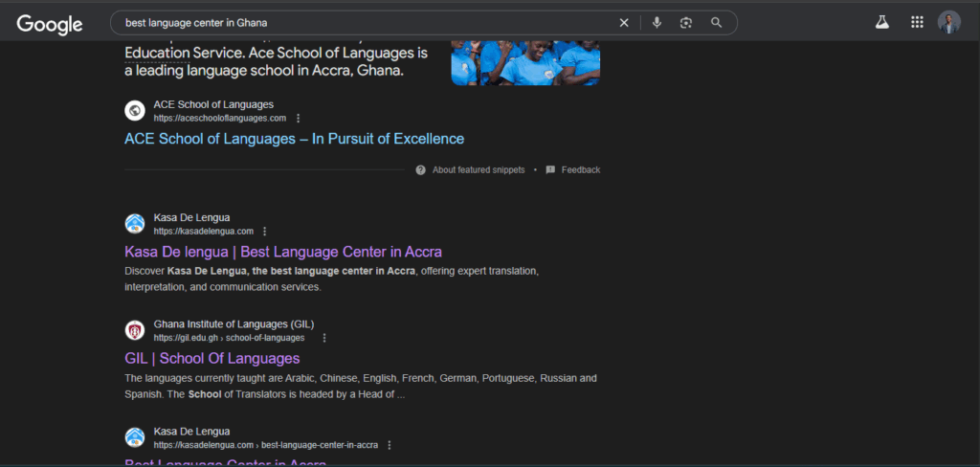Open Search Labs flask icon
The image size is (980, 467).
[x=881, y=23]
